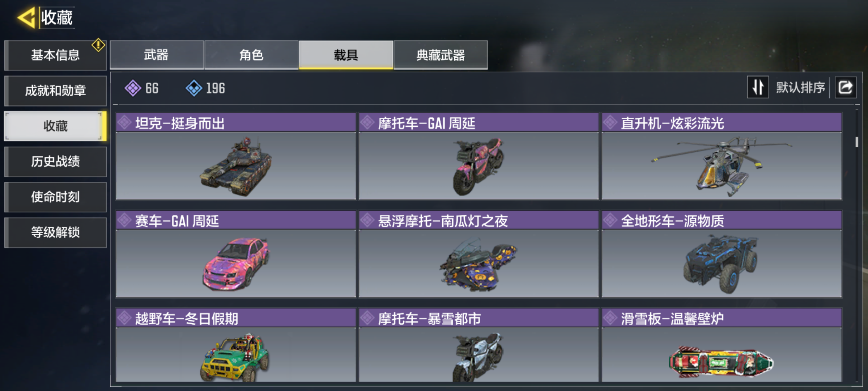The height and width of the screenshot is (391, 868).
Task: Click the blue diamond icon beside 196
Action: click(194, 88)
